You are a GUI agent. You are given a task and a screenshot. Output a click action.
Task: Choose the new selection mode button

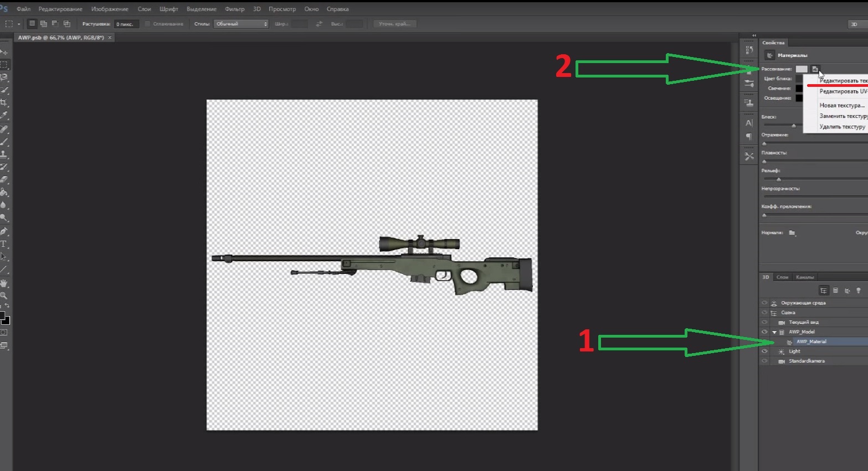point(32,24)
